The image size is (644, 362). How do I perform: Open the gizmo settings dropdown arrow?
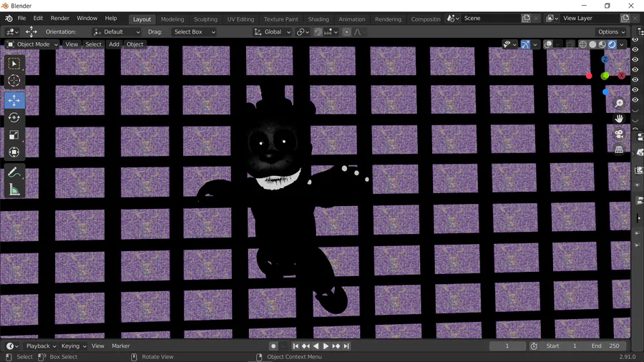click(535, 44)
